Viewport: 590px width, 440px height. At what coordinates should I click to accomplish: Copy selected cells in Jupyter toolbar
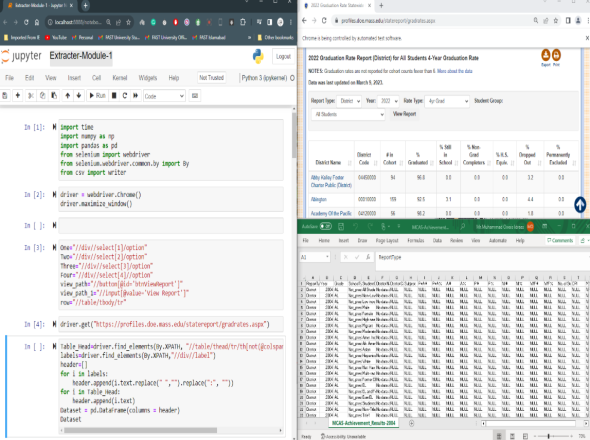coord(43,96)
